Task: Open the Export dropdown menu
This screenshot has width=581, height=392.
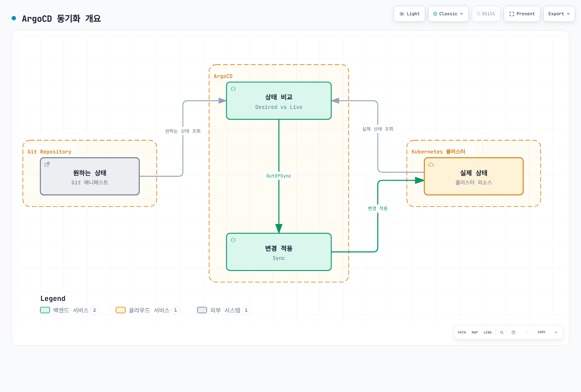Action: point(559,14)
